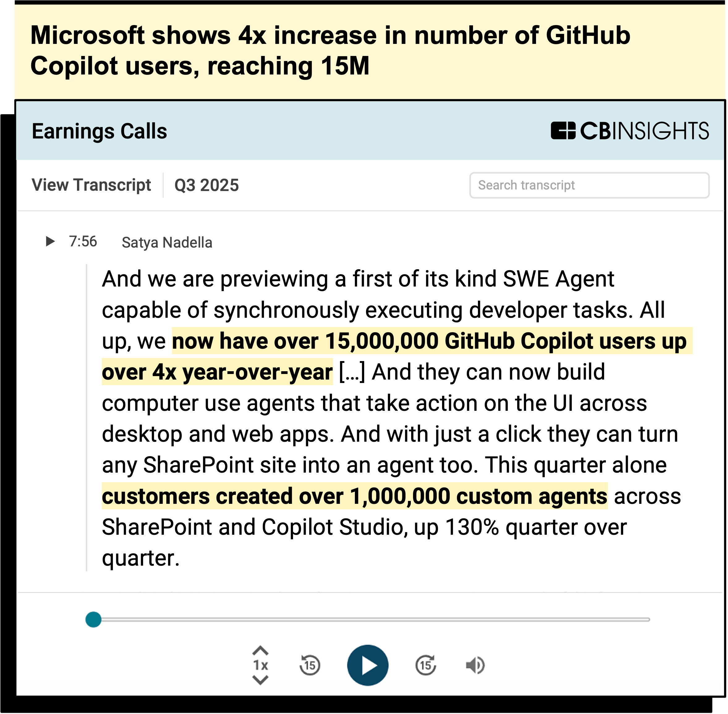
Task: Open the View Transcript tab
Action: point(91,185)
